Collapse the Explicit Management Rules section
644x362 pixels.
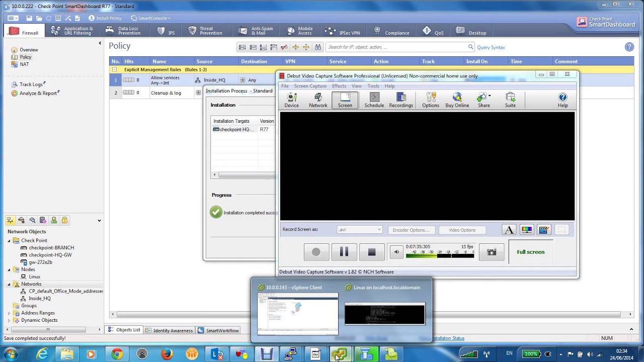[x=114, y=69]
